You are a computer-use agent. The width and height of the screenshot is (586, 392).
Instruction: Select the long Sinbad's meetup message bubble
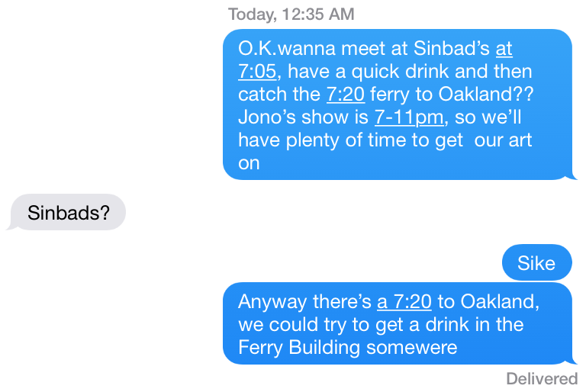[x=400, y=104]
